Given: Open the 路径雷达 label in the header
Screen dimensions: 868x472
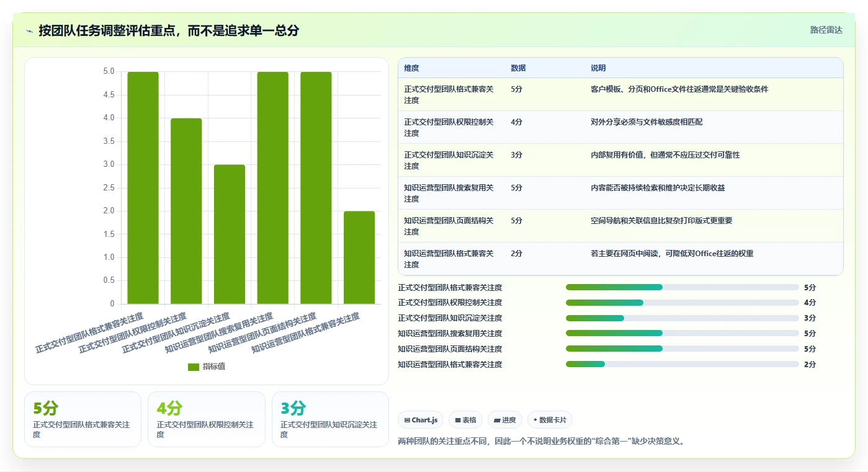Looking at the screenshot, I should tap(826, 30).
